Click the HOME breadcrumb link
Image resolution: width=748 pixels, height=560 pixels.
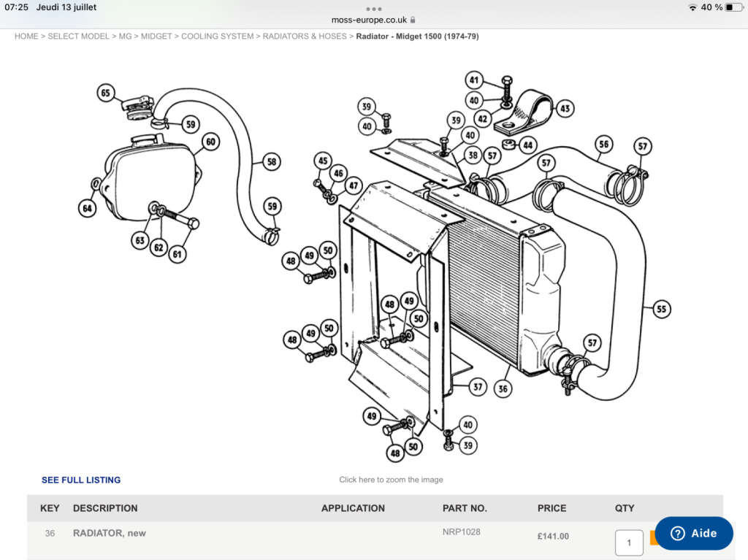pos(26,37)
